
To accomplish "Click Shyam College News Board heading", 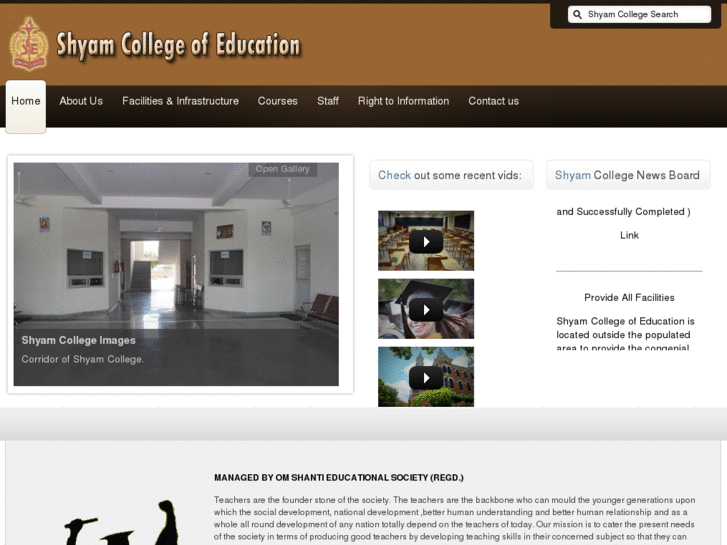I will [627, 175].
